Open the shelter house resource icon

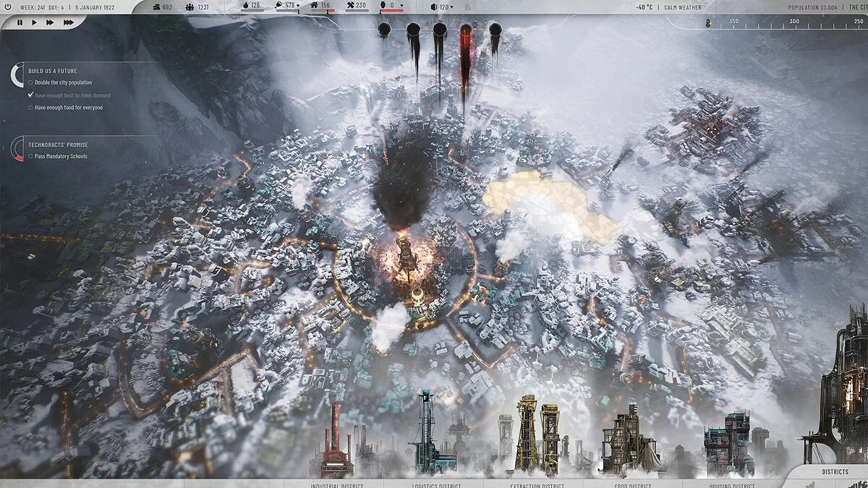315,6
